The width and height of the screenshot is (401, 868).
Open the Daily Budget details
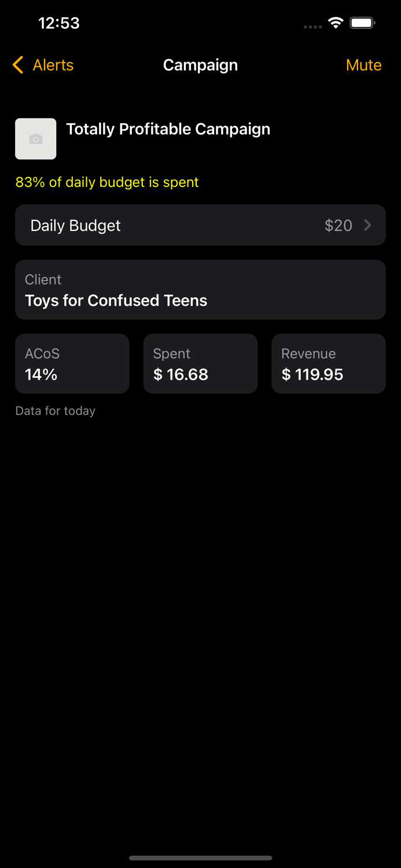pyautogui.click(x=200, y=225)
